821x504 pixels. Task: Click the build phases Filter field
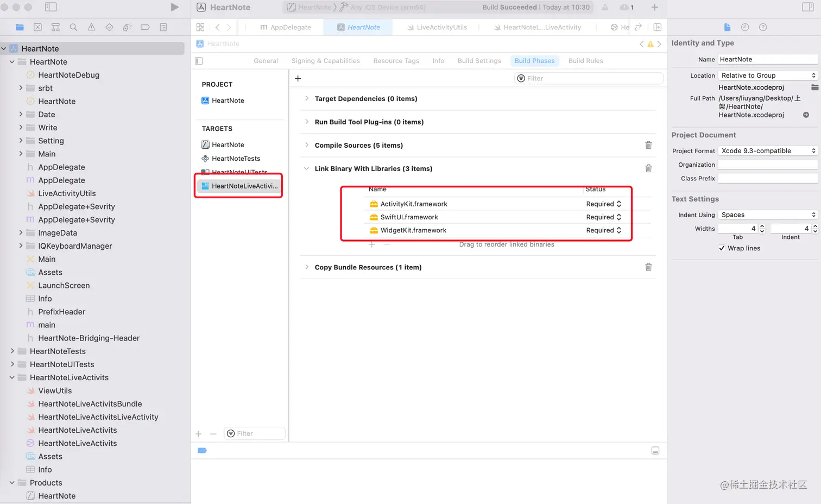(589, 78)
